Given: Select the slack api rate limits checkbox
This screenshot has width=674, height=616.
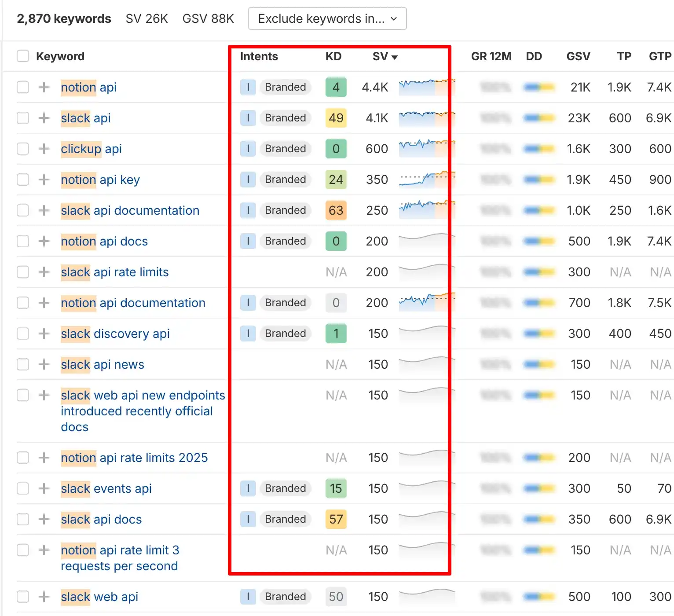Looking at the screenshot, I should point(23,272).
